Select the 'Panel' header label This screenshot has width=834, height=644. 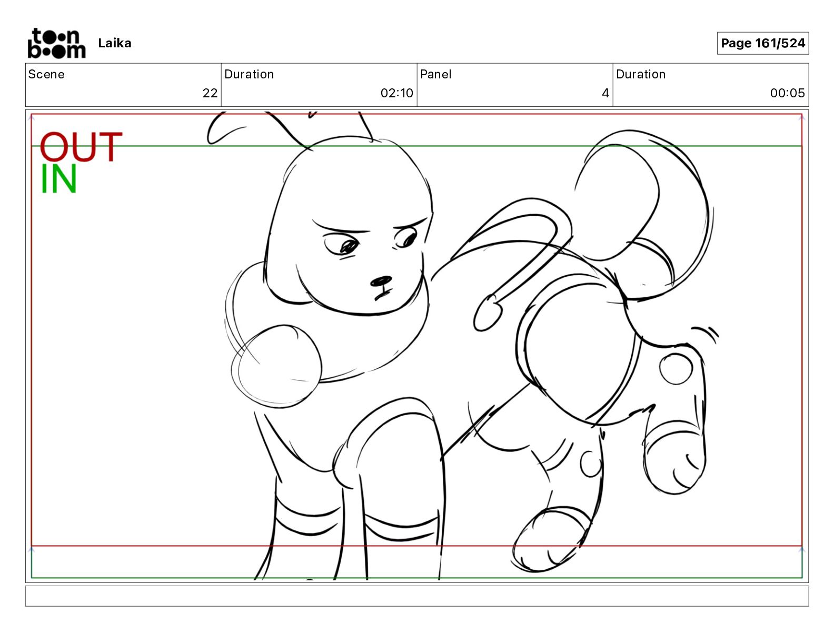coord(436,74)
